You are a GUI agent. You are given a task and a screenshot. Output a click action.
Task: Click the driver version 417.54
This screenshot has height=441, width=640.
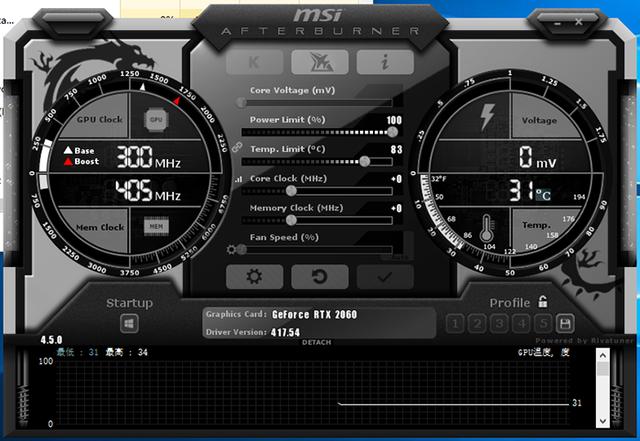pyautogui.click(x=285, y=332)
